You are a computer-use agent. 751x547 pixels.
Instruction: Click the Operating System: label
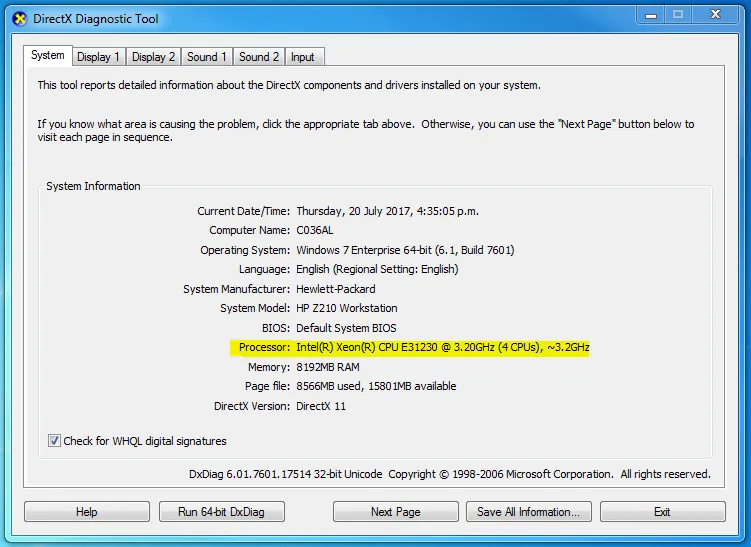tap(245, 250)
